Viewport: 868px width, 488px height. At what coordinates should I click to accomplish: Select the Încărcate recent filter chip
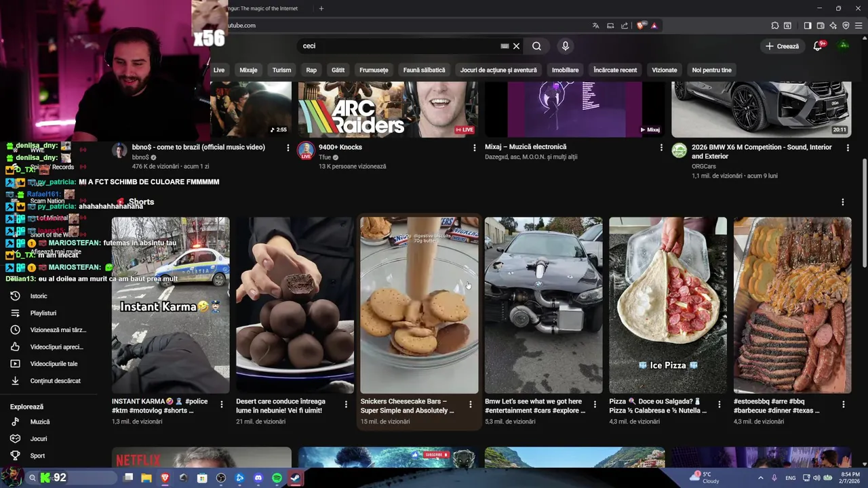coord(615,70)
